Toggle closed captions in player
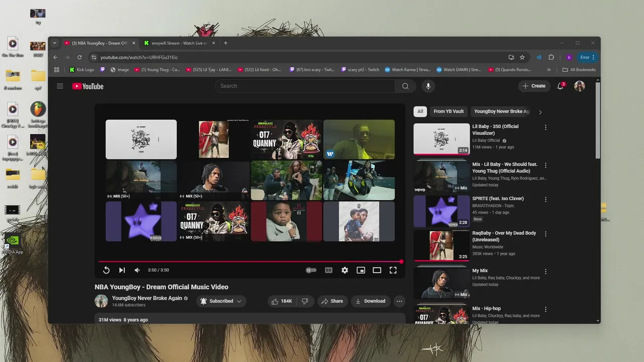 [x=329, y=270]
